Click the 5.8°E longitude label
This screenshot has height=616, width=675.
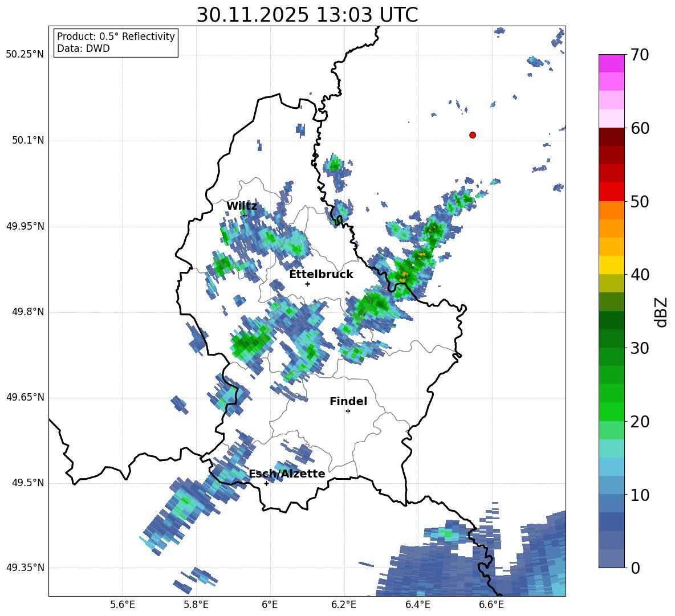tap(196, 605)
